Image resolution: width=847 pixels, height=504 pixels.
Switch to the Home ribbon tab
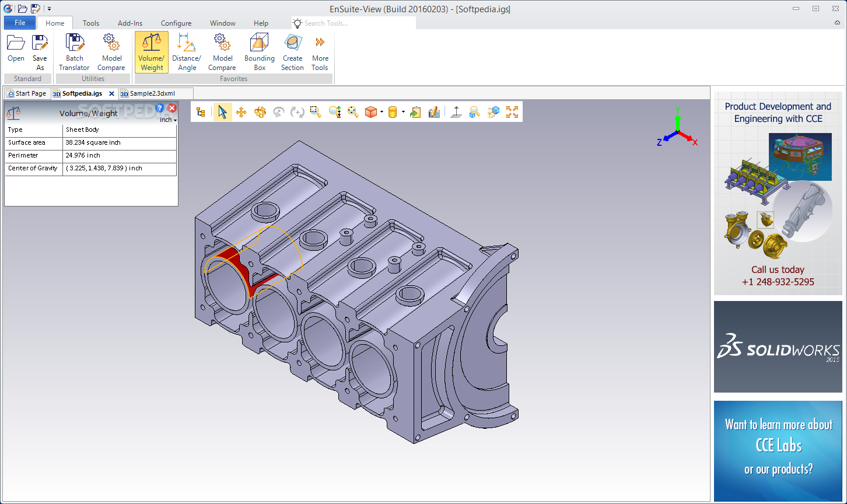[55, 23]
